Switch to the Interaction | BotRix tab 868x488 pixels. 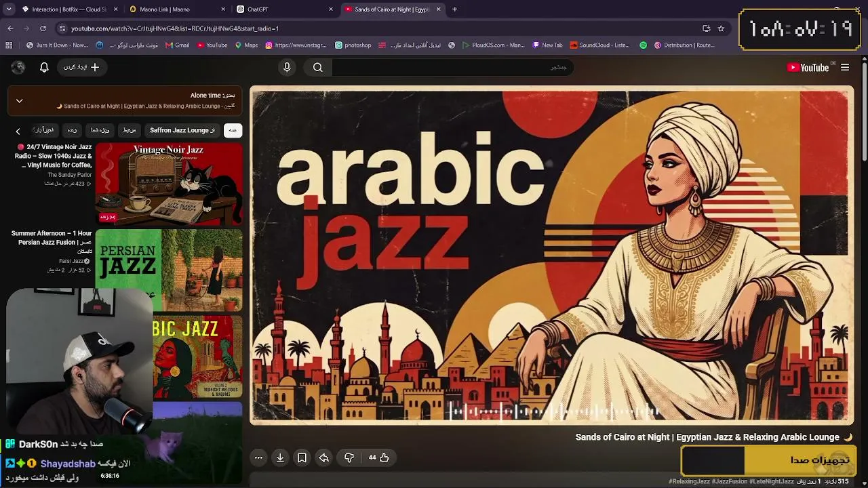coord(69,9)
